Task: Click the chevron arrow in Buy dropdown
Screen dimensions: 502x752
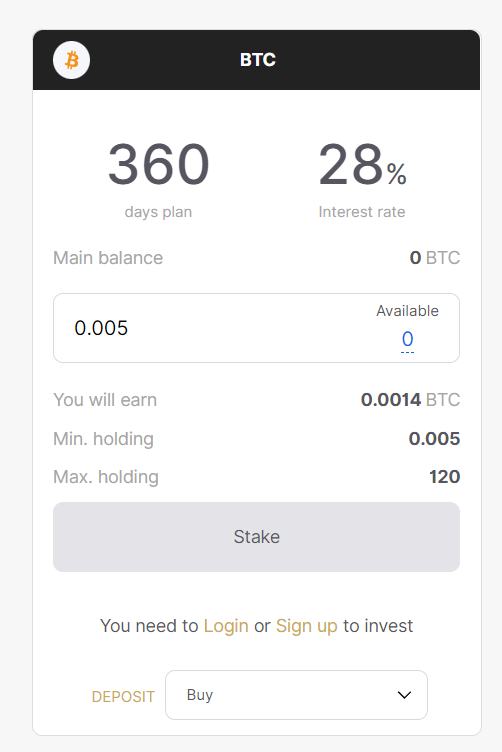Action: click(x=404, y=695)
